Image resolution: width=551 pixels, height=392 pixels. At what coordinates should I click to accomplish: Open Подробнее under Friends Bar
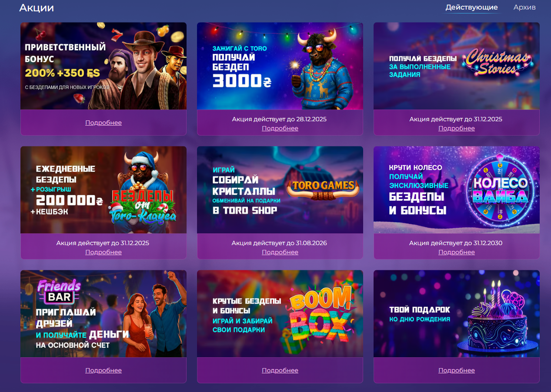(x=104, y=370)
